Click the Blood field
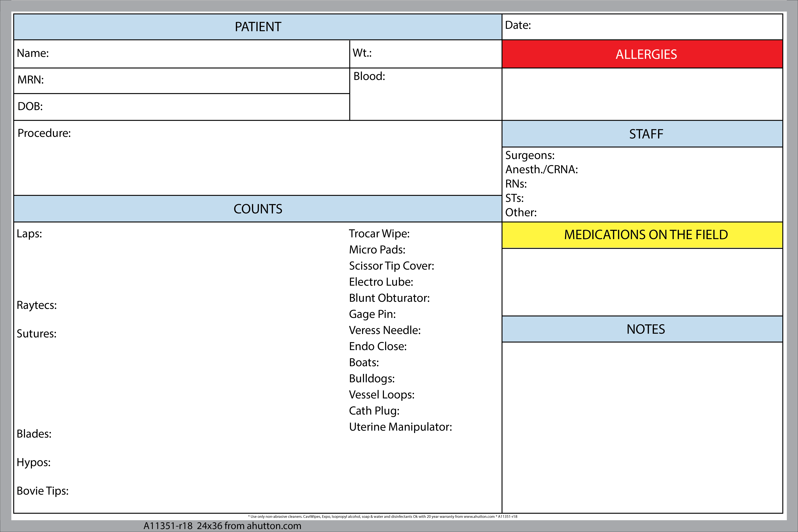798x532 pixels. (x=426, y=94)
